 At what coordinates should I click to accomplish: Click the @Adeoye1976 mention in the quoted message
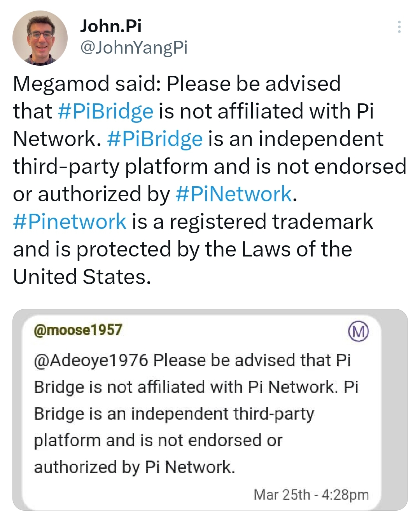(x=91, y=360)
